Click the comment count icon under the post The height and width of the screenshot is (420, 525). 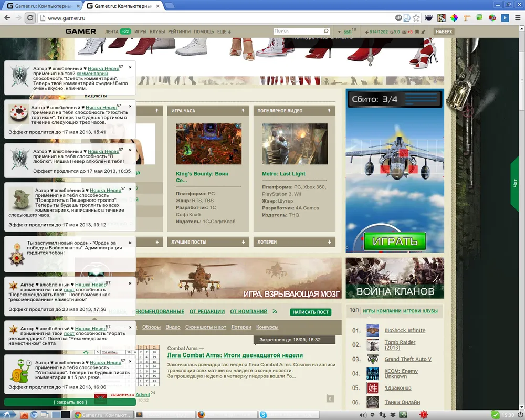pos(330,398)
